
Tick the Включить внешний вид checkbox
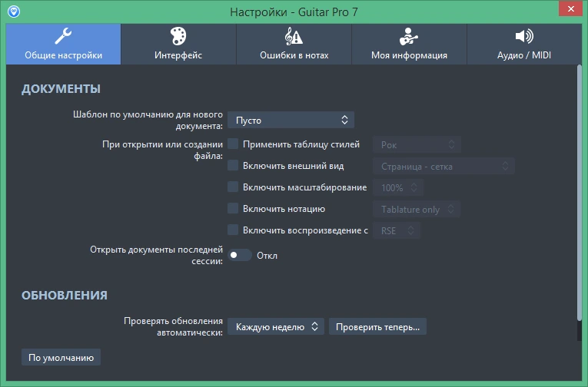(233, 165)
